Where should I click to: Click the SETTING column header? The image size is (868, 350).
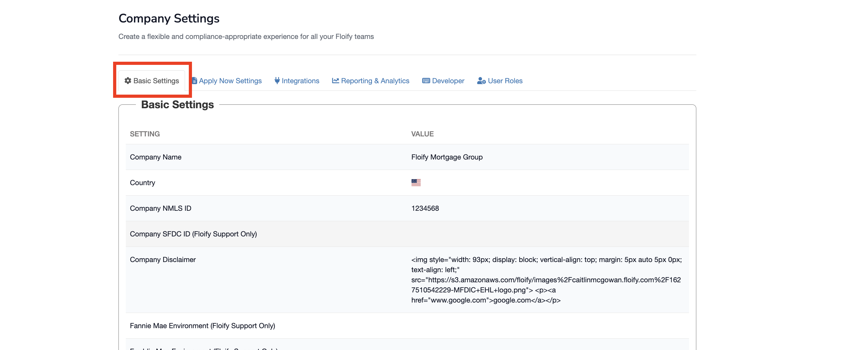click(x=145, y=134)
